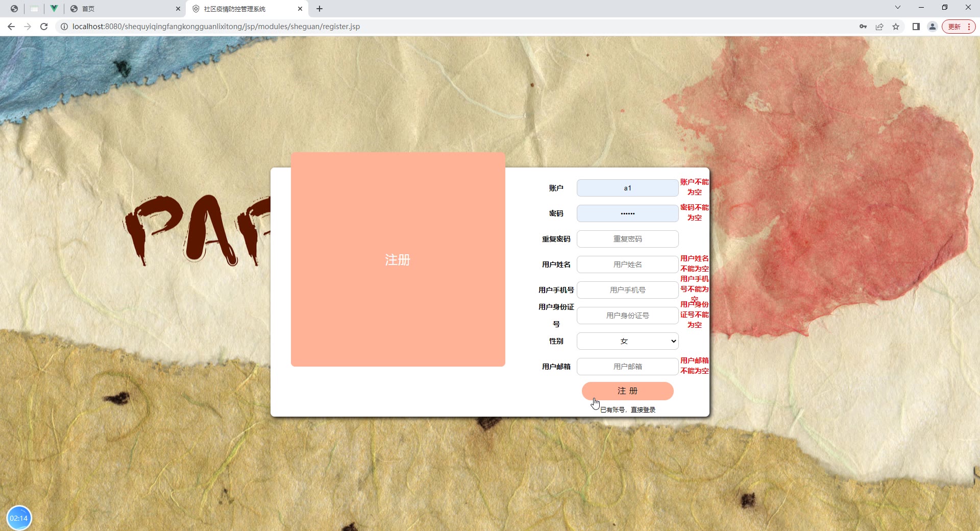Click the 账户 field label
Image resolution: width=980 pixels, height=531 pixels.
[556, 188]
